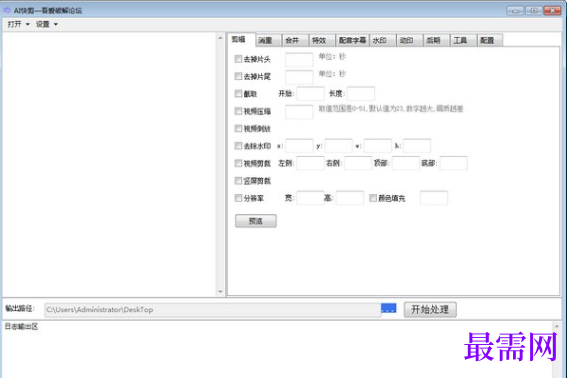Click the w input for 去除水印

click(378, 146)
